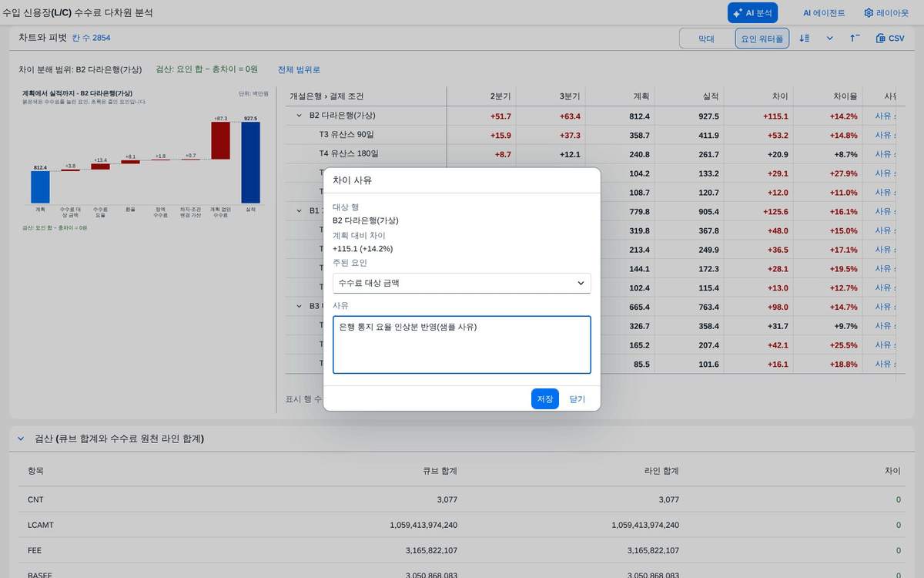Open the 주된 요인 dropdown

point(462,283)
